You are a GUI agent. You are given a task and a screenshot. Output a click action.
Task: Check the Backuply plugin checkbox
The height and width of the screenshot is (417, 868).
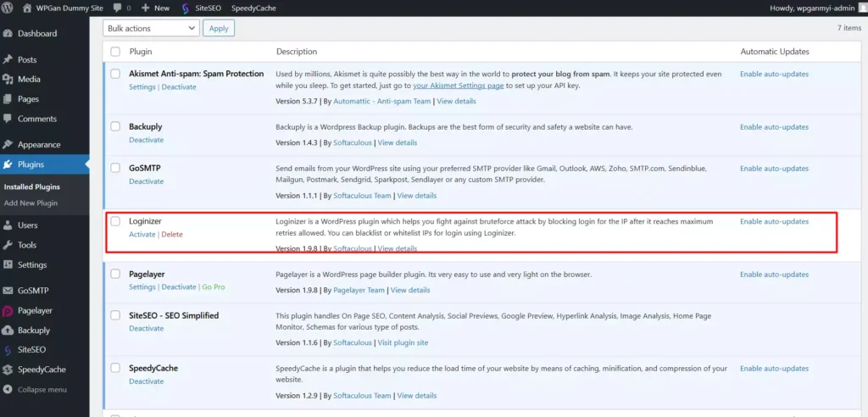[115, 126]
